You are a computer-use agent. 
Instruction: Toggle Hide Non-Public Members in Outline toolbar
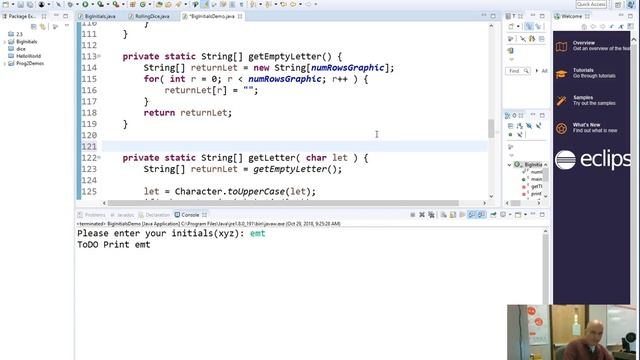coord(510,134)
